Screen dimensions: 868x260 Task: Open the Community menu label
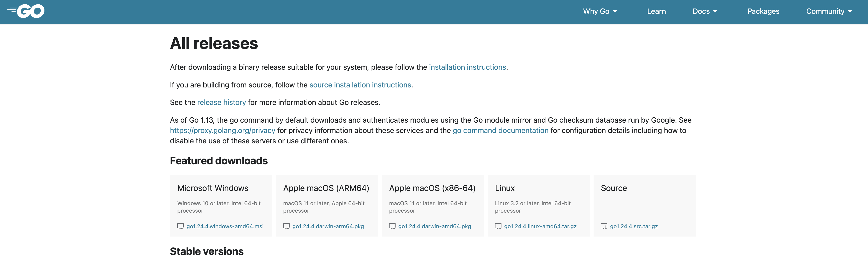pyautogui.click(x=825, y=12)
